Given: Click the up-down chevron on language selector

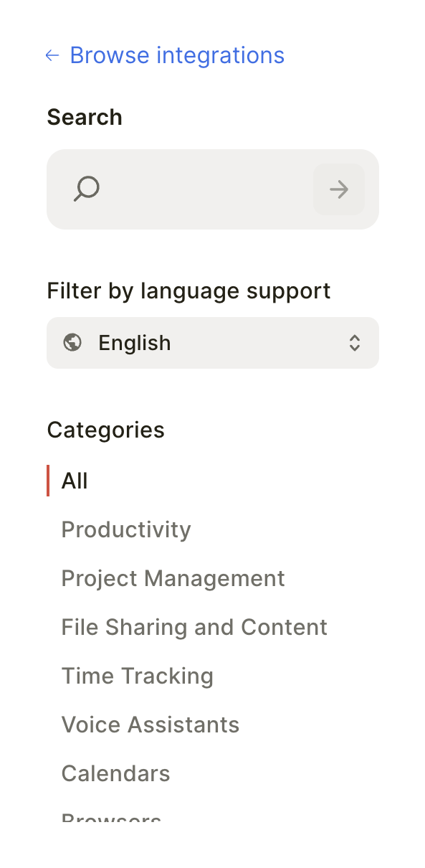Looking at the screenshot, I should (x=354, y=343).
